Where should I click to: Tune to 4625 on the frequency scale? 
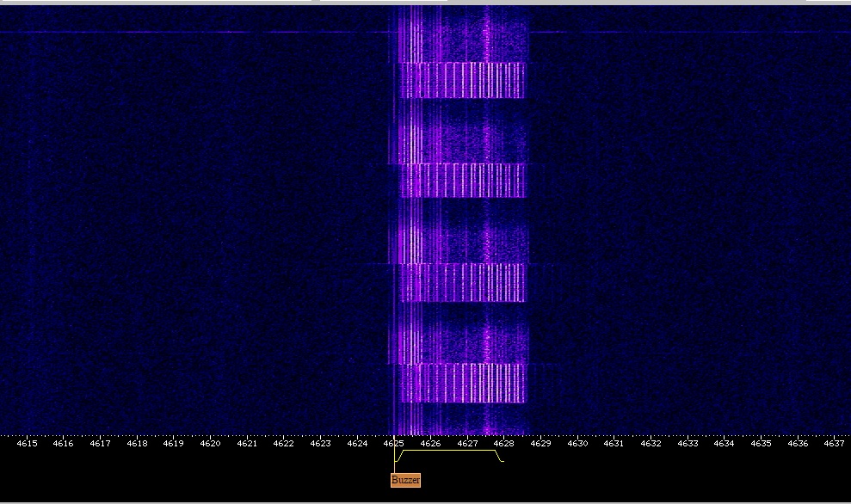tap(393, 444)
